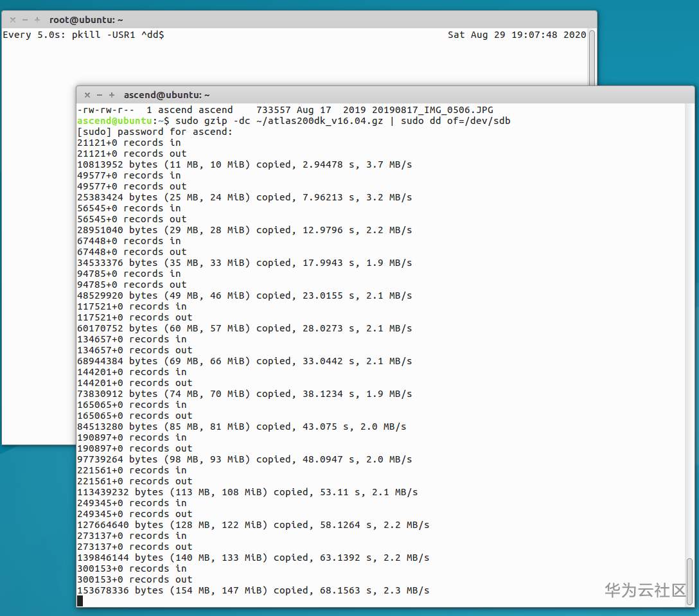Image resolution: width=699 pixels, height=616 pixels.
Task: Click the root@ubuntu window title
Action: point(86,20)
